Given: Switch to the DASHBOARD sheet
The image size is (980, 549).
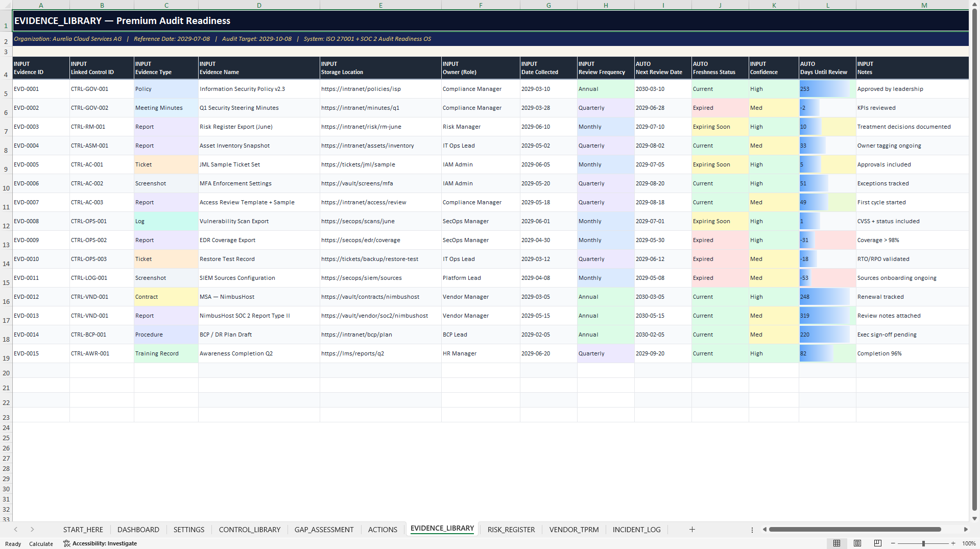Looking at the screenshot, I should pos(138,530).
